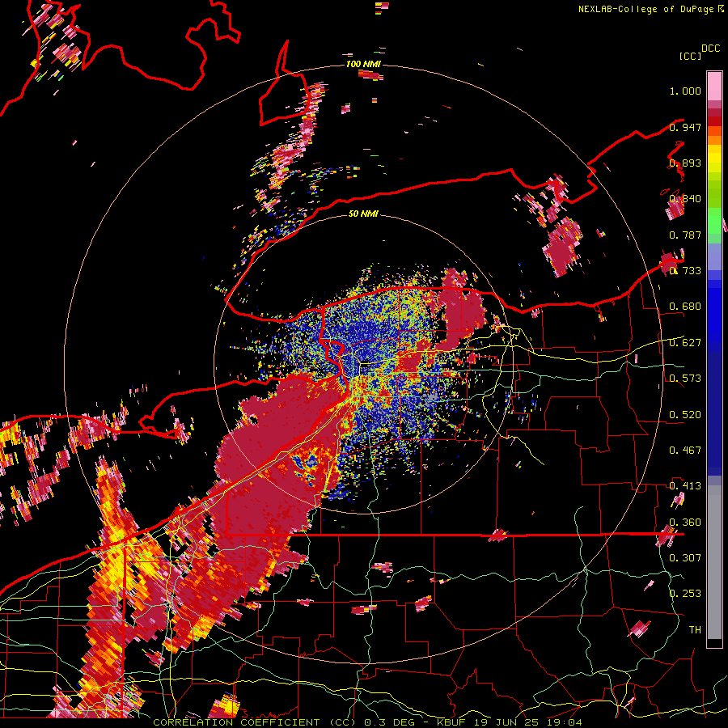The height and width of the screenshot is (728, 728).
Task: Select the 0.467 legend value
Action: pos(685,451)
